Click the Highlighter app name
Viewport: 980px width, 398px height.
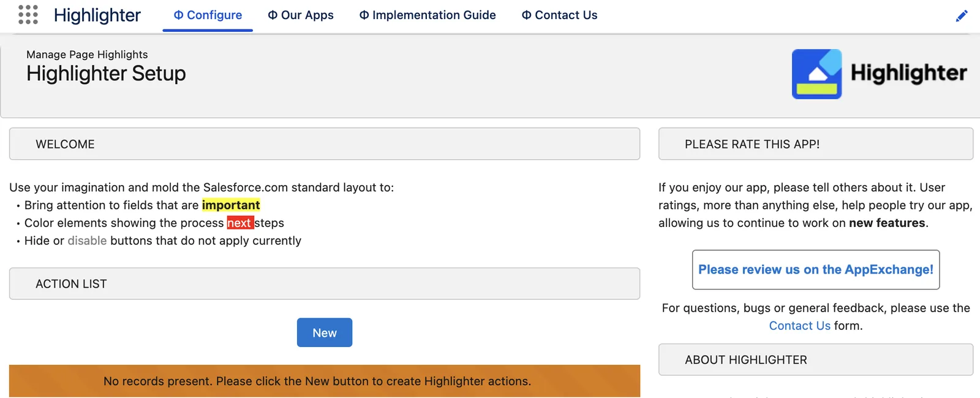point(97,15)
